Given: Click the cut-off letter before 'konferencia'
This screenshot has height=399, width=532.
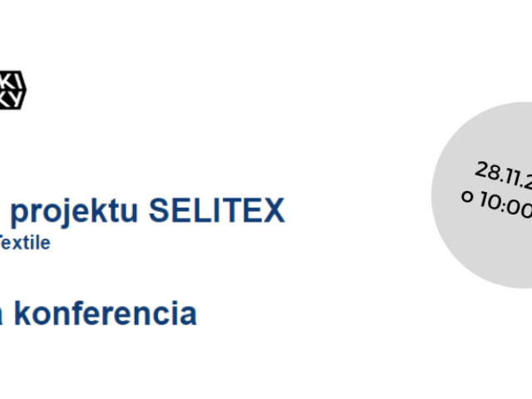Looking at the screenshot, I should coord(2,316).
